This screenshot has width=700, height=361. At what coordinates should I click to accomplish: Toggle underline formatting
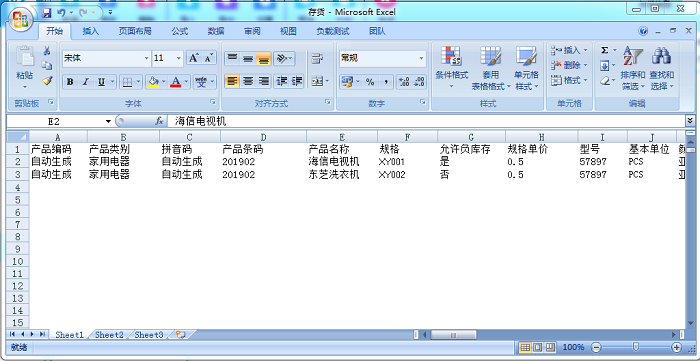click(101, 82)
